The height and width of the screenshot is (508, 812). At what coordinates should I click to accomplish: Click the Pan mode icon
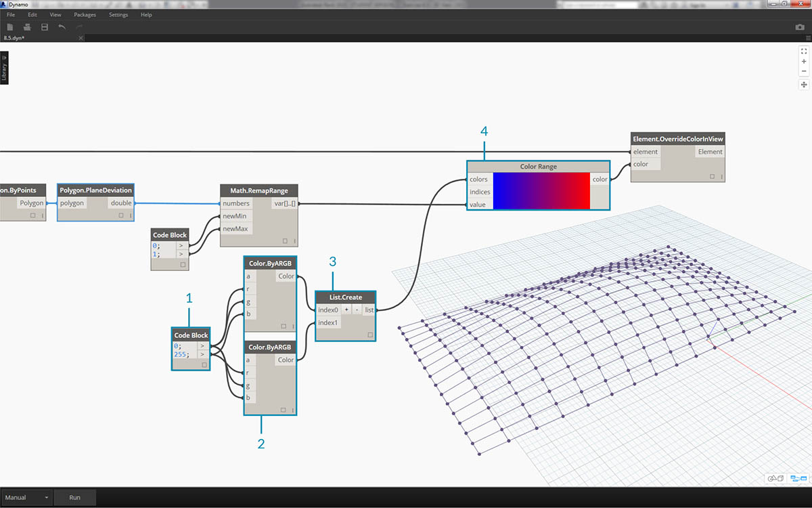coord(804,85)
